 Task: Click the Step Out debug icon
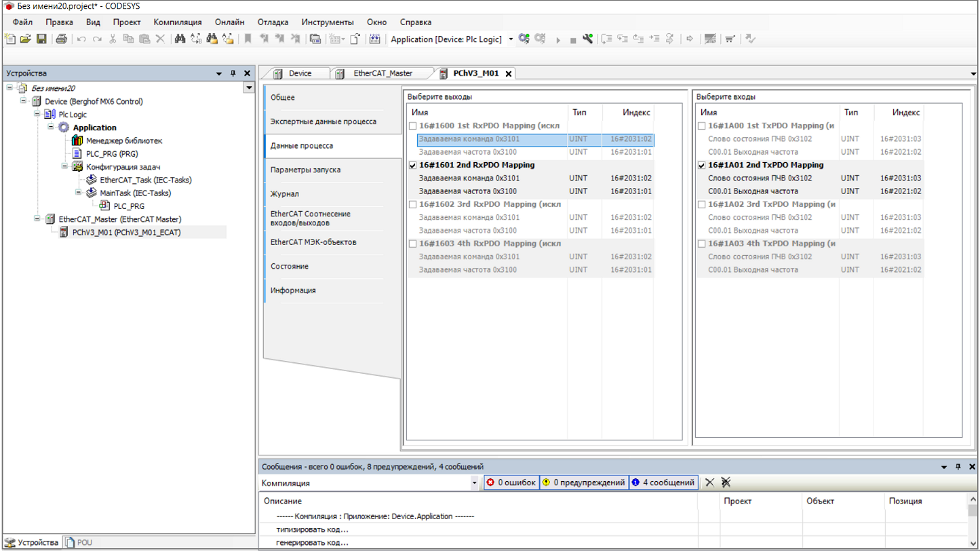[x=638, y=39]
